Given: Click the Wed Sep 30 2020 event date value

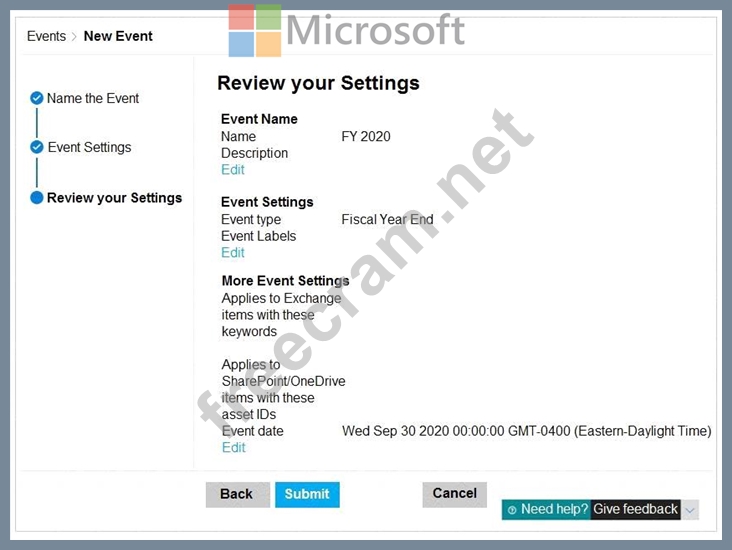Looking at the screenshot, I should [526, 431].
